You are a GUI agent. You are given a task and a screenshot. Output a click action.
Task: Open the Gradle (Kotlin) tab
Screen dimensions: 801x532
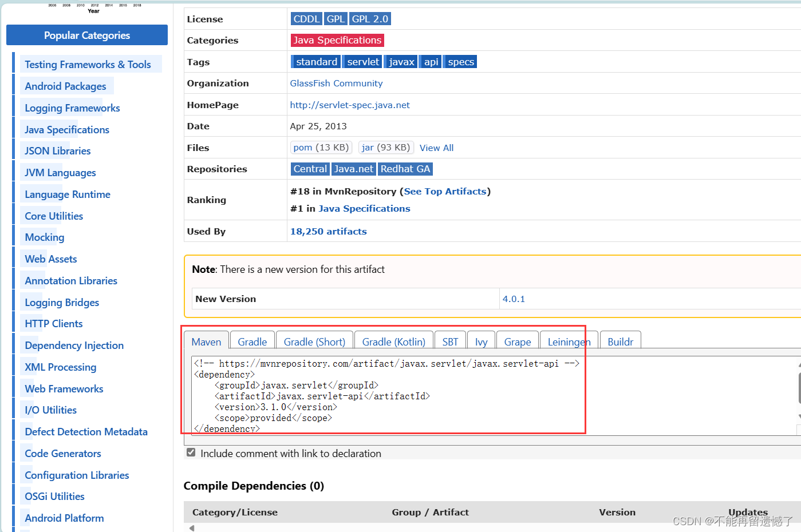pyautogui.click(x=394, y=342)
